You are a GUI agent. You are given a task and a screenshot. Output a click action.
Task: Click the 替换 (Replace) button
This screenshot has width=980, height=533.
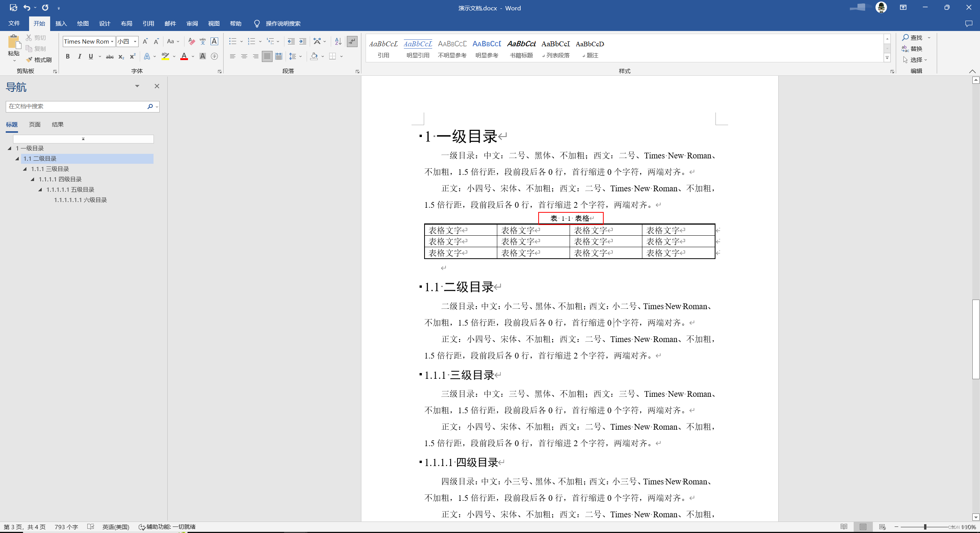click(x=913, y=49)
